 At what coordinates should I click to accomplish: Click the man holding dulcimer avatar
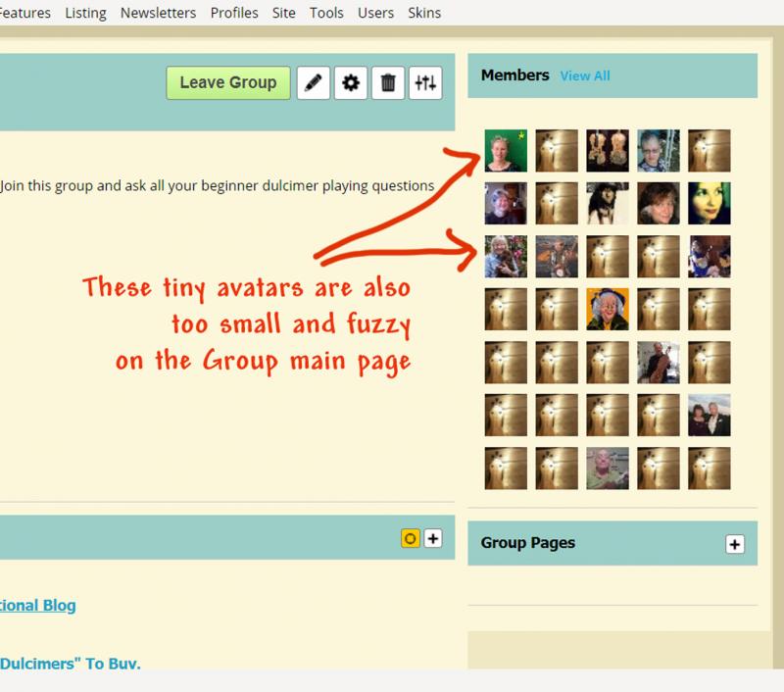point(658,363)
